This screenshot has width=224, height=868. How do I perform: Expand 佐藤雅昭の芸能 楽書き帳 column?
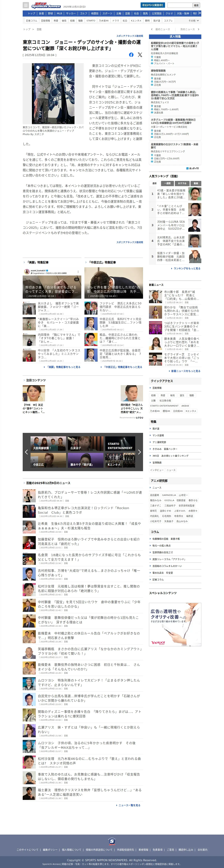[x=175, y=539]
